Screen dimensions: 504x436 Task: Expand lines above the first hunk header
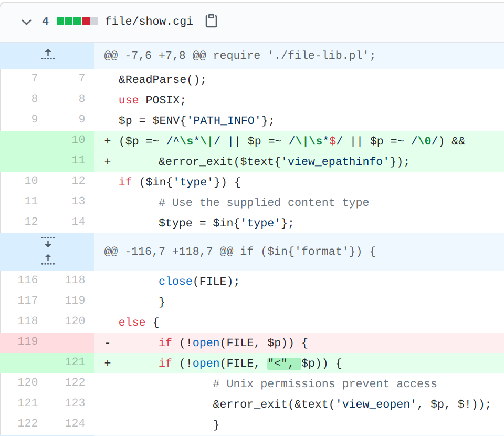pyautogui.click(x=48, y=55)
